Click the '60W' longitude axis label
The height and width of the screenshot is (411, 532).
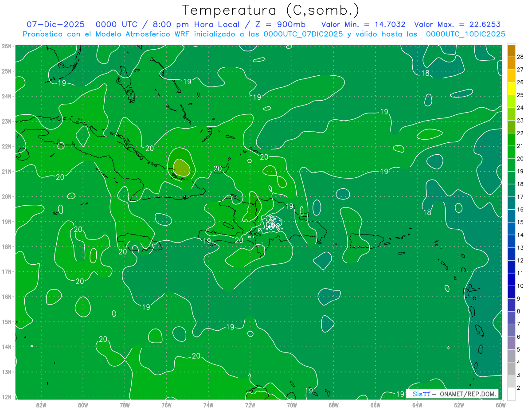coord(501,404)
